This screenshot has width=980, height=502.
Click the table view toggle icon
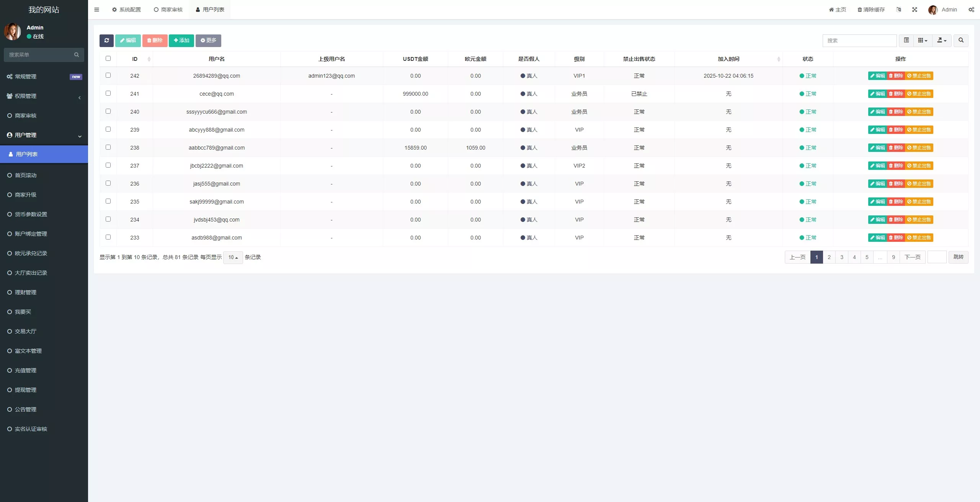(906, 41)
